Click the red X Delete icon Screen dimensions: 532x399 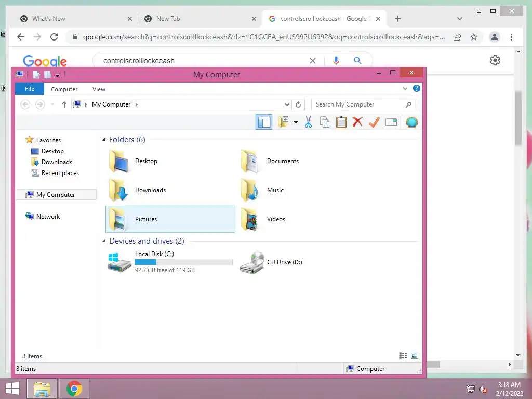click(357, 122)
